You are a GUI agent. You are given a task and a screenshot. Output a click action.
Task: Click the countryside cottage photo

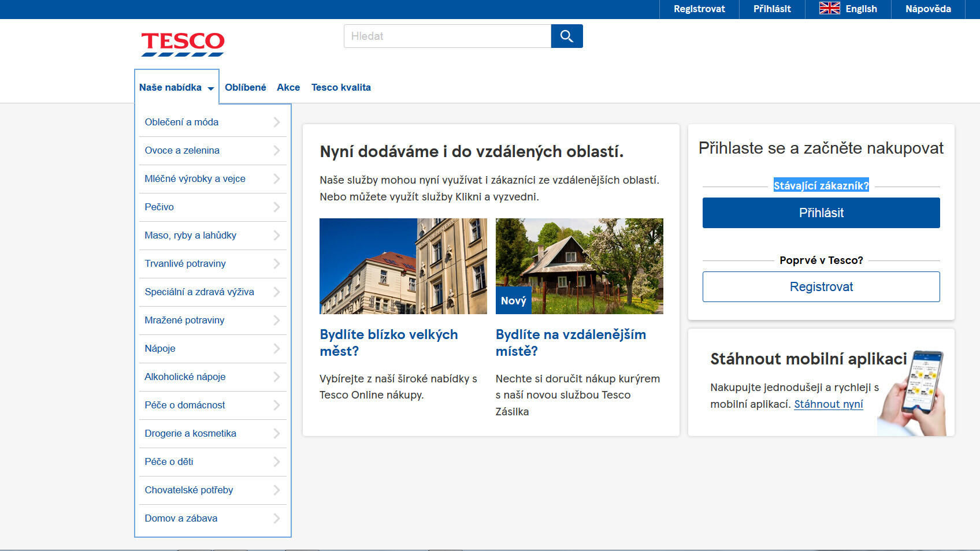coord(580,266)
